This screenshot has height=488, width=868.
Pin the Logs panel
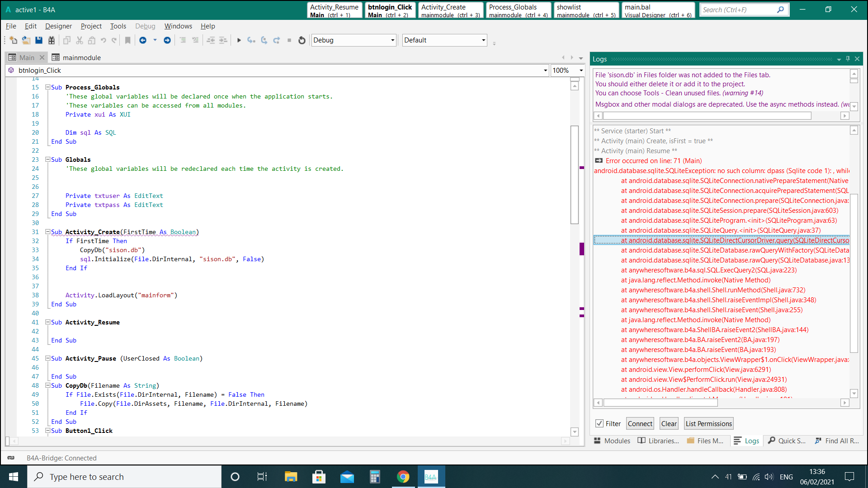coord(848,59)
